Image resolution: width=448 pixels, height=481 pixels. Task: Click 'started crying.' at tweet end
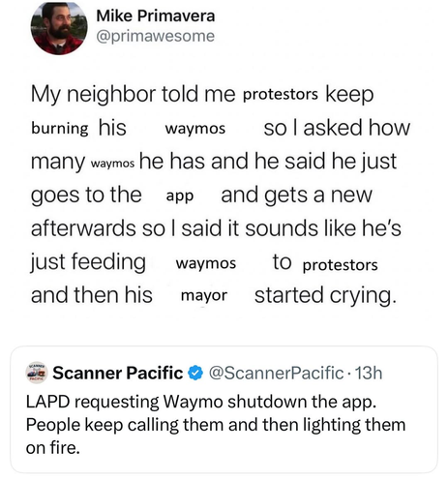click(325, 295)
